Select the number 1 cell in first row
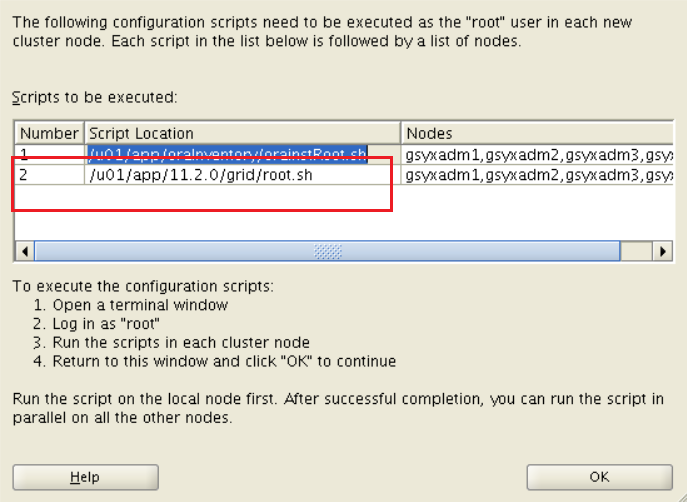This screenshot has height=502, width=687. pyautogui.click(x=49, y=154)
